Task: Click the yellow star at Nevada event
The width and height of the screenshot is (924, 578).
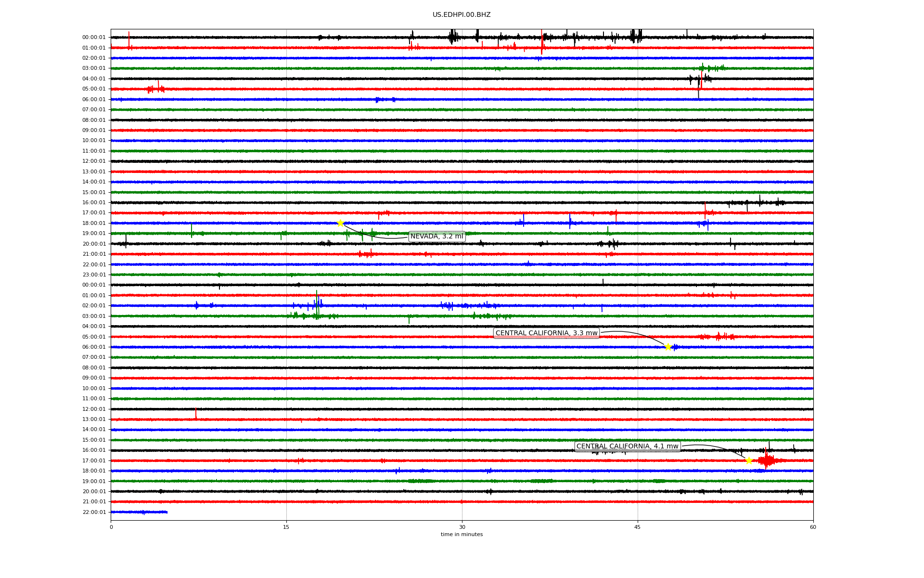Action: coord(340,223)
